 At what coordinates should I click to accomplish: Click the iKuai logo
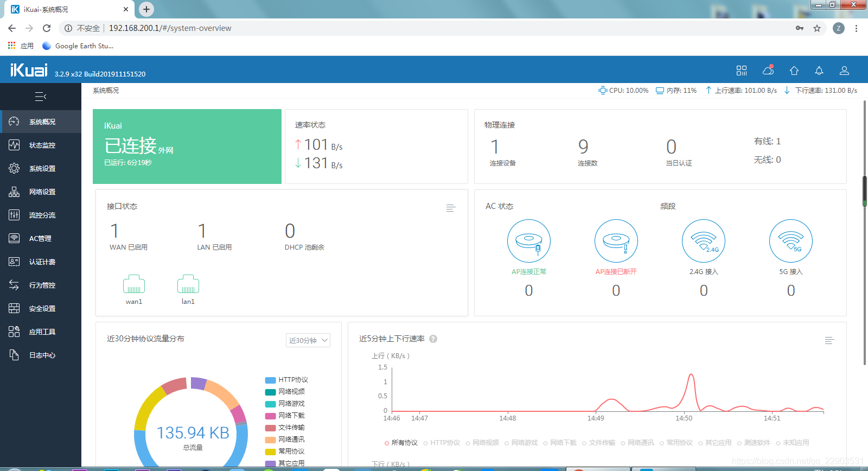29,70
